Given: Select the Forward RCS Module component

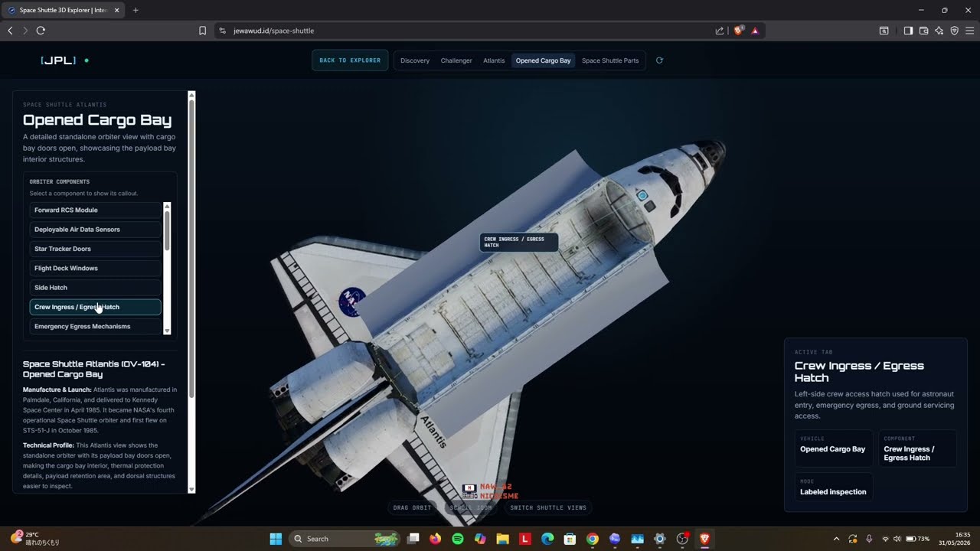Looking at the screenshot, I should pos(96,210).
